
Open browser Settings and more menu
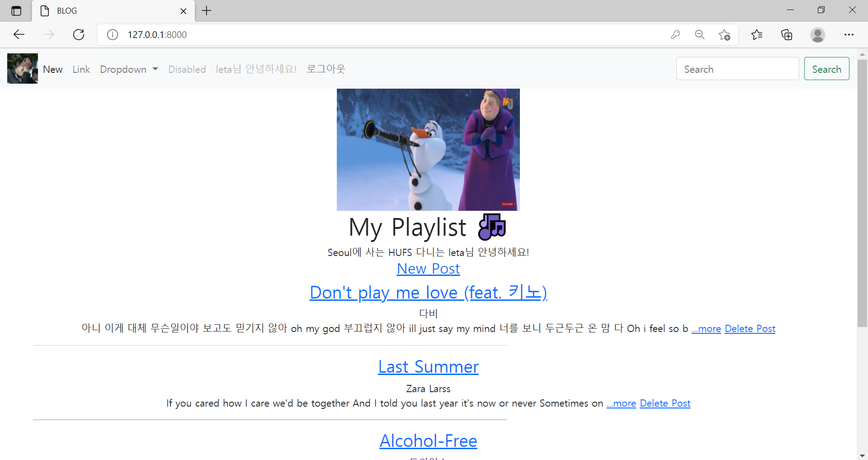coord(849,34)
